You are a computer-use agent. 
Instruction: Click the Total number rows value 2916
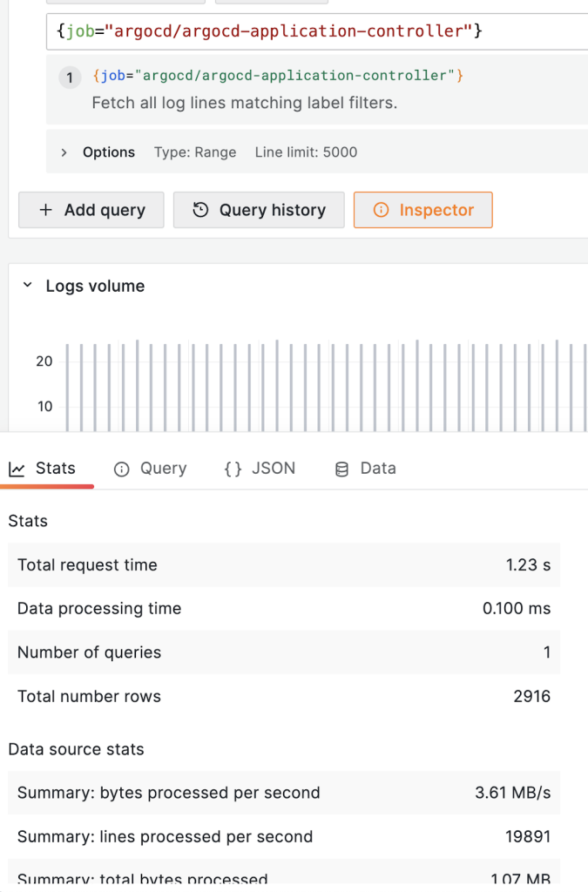click(532, 696)
